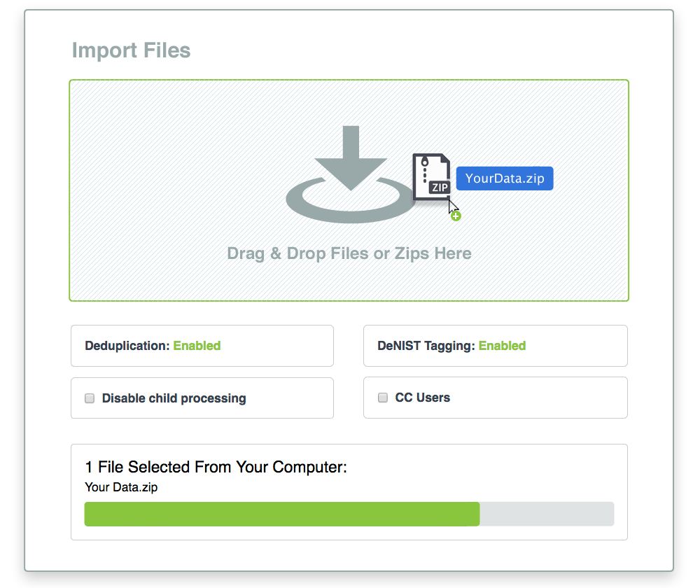Enable the Disable child processing checkbox
700x588 pixels.
click(90, 398)
